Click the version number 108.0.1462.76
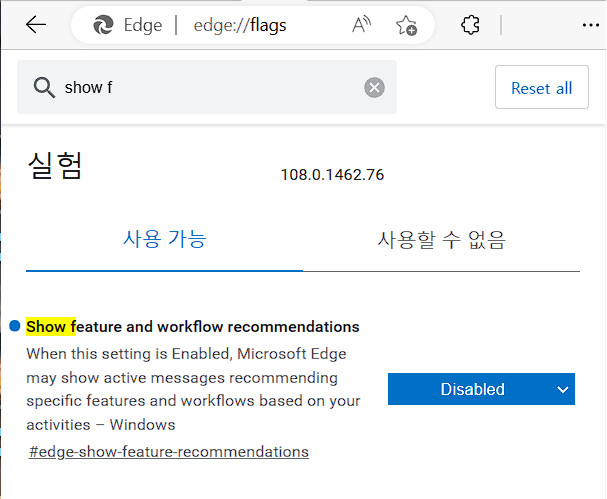 click(332, 175)
